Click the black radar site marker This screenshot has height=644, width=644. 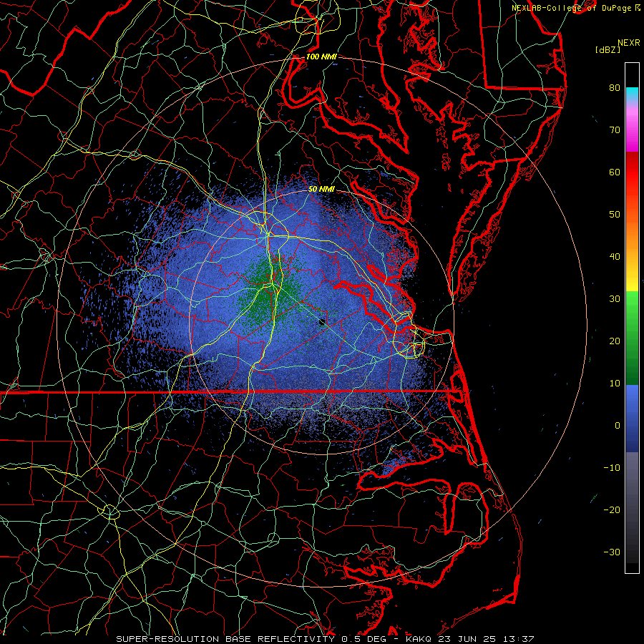point(322,322)
